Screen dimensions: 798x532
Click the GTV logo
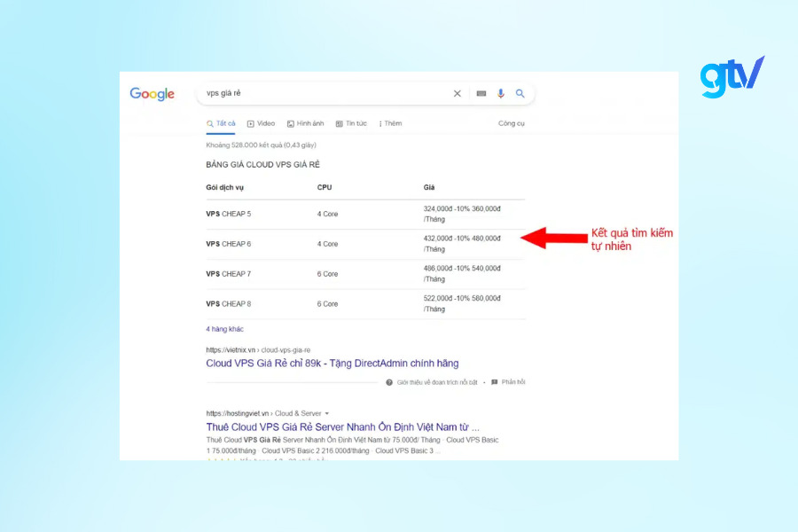[731, 77]
